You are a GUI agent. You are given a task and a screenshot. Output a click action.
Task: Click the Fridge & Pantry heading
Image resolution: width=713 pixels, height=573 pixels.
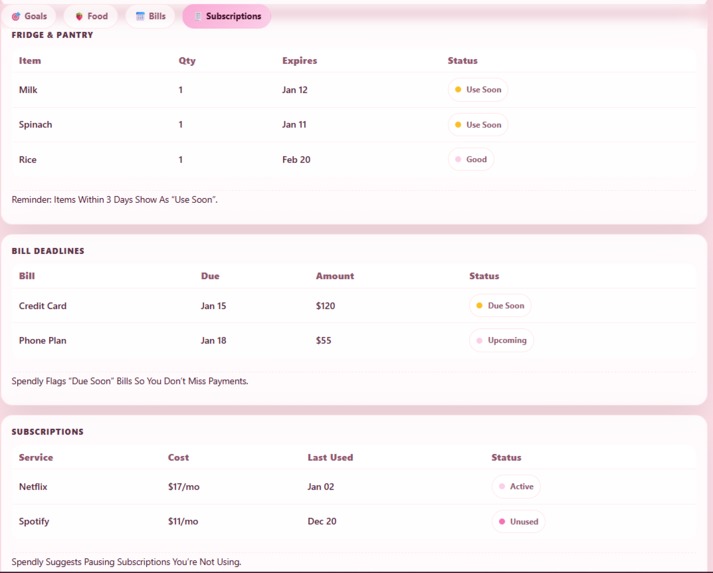point(52,35)
